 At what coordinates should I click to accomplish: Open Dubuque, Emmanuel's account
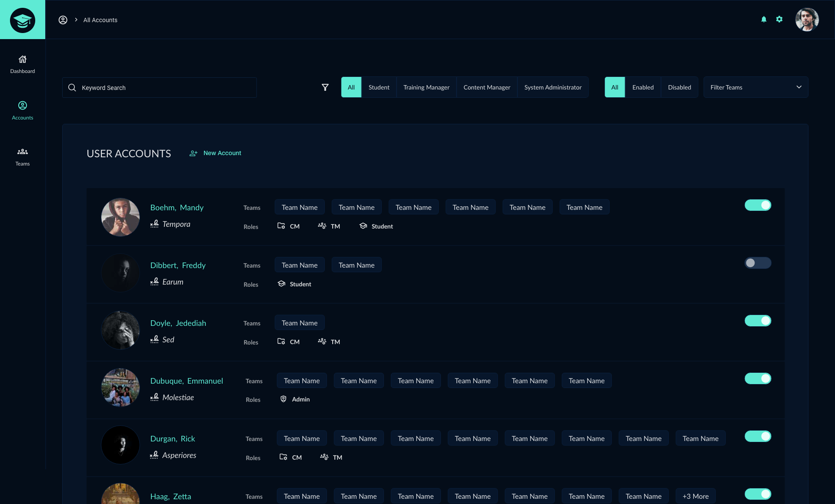[187, 381]
